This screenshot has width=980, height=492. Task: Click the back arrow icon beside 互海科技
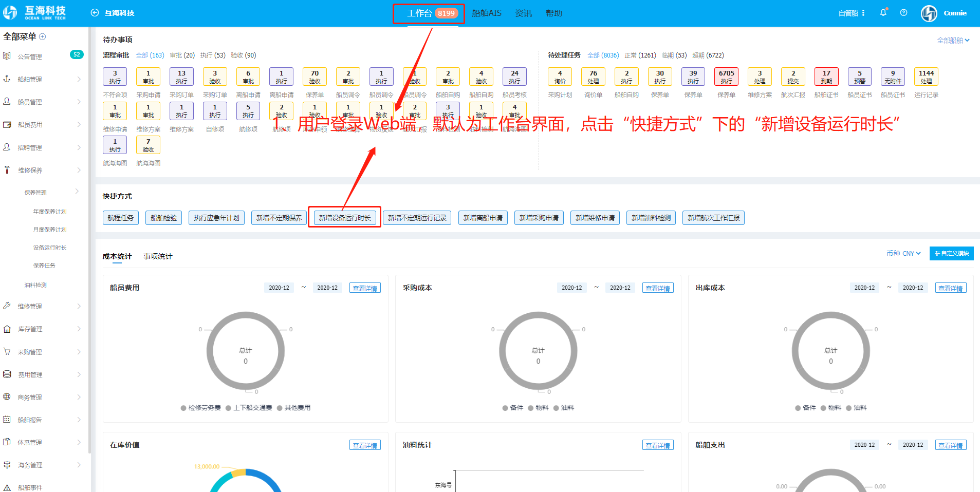point(95,13)
